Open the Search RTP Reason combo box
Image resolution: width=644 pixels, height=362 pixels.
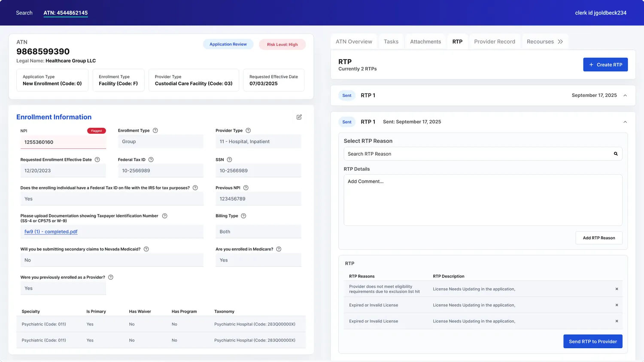pos(483,154)
